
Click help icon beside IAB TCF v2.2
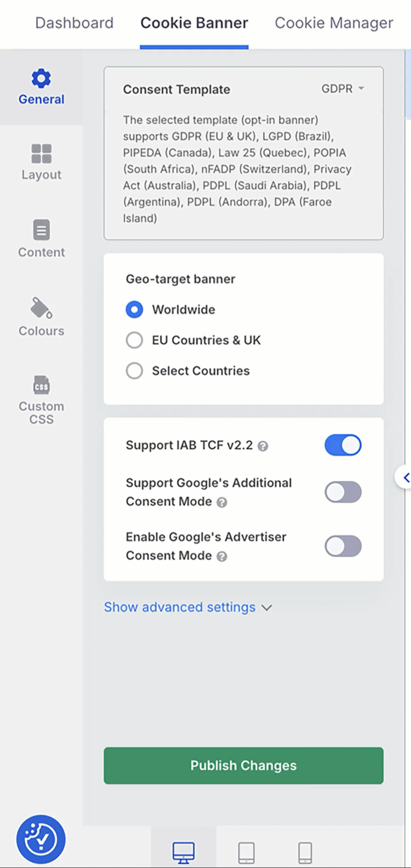click(x=263, y=446)
